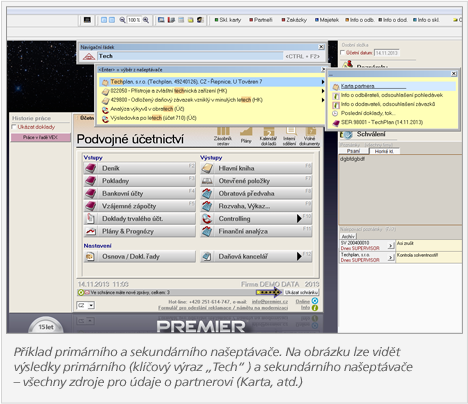Viewport: 468px width, 404px height.
Task: Open the Pokladny module
Action: pyautogui.click(x=140, y=181)
